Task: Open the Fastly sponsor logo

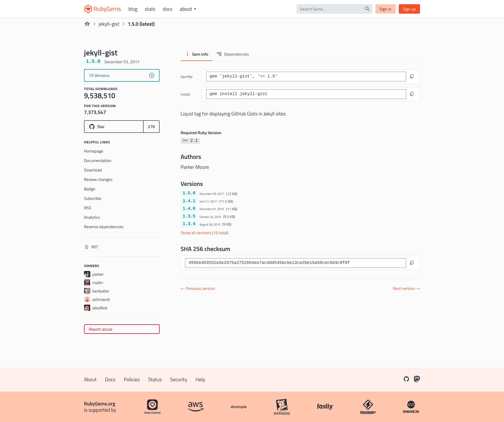Action: pos(325,407)
